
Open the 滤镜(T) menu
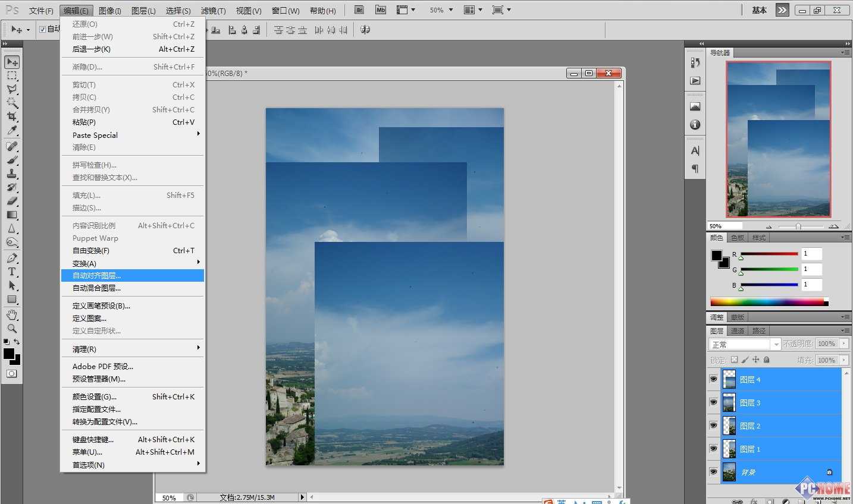point(213,11)
